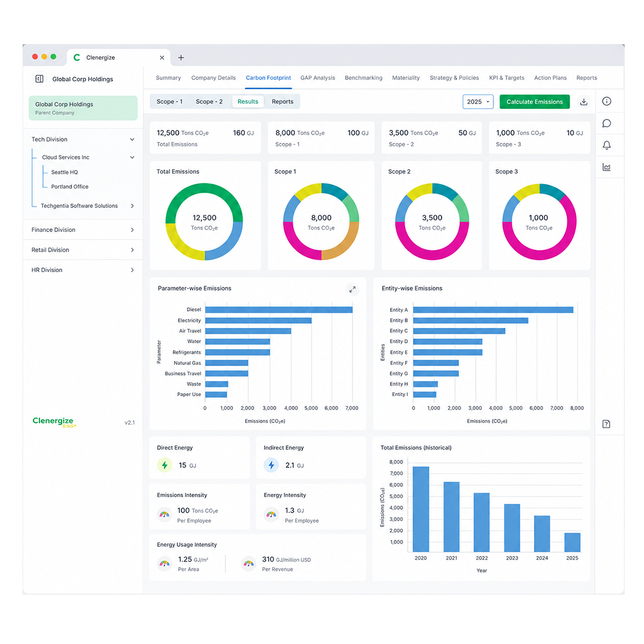This screenshot has width=644, height=644.
Task: Open the analytics chart icon
Action: [606, 167]
